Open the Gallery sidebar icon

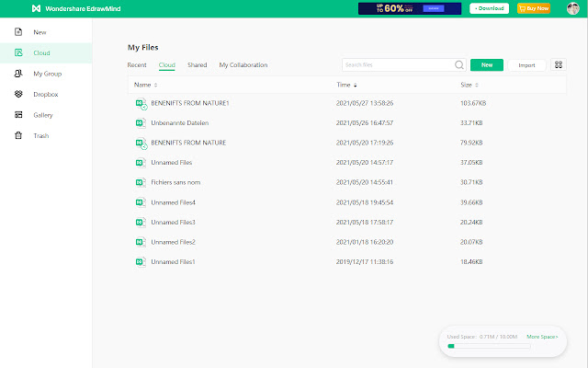(x=18, y=115)
